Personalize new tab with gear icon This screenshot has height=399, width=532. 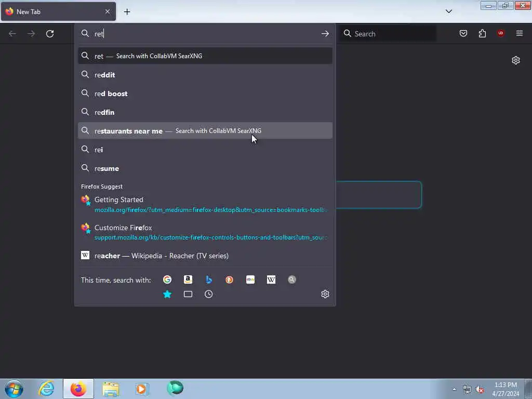(516, 60)
